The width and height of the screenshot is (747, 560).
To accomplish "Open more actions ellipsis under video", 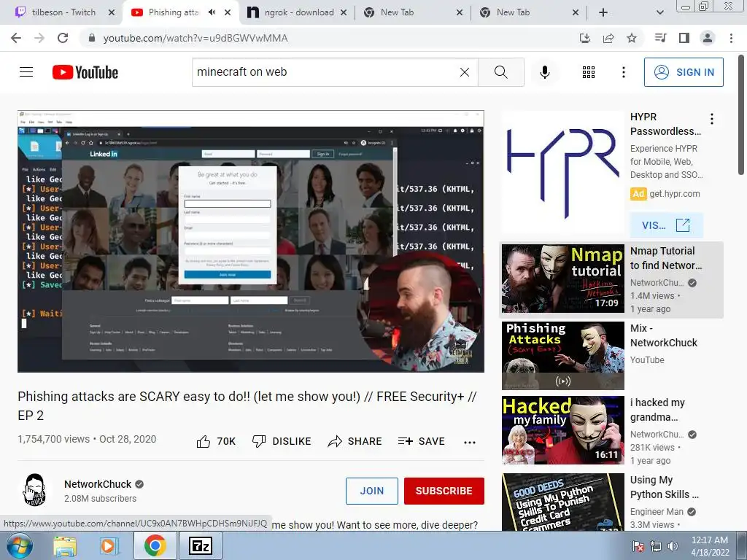I will 470,442.
